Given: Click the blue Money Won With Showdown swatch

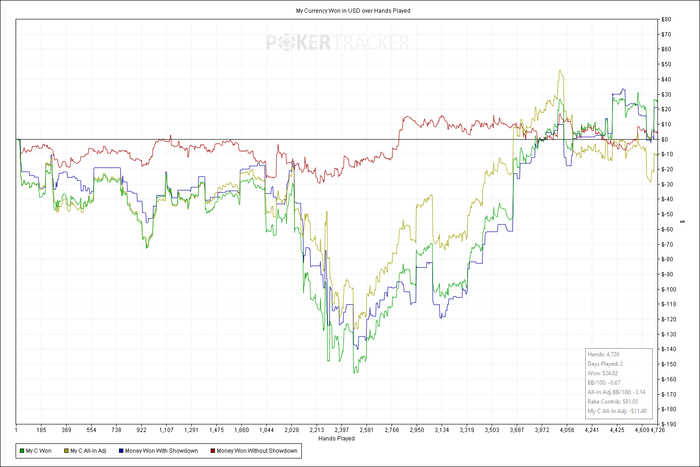Looking at the screenshot, I should pyautogui.click(x=121, y=451).
